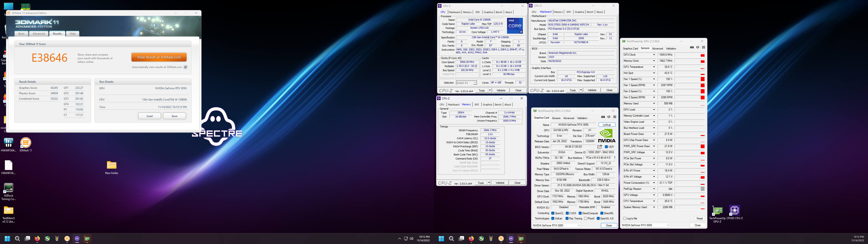Toggle the UEFI checkbox in GPU-Z
Viewport: 868px width, 244px height.
[x=606, y=147]
